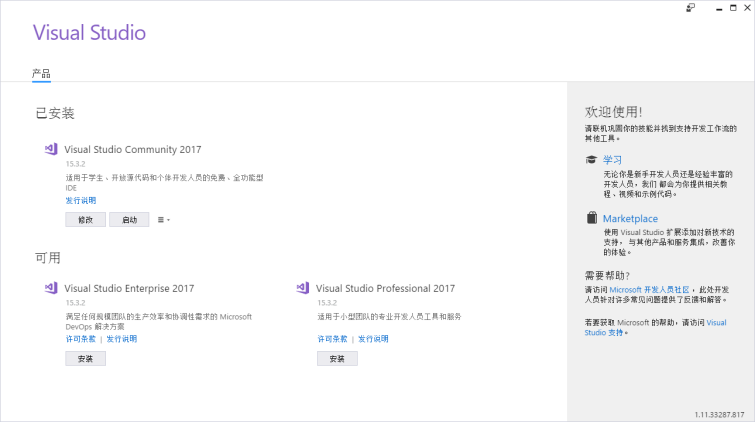This screenshot has width=755, height=422.
Task: Click the 欢迎使用! heading
Action: coord(613,112)
